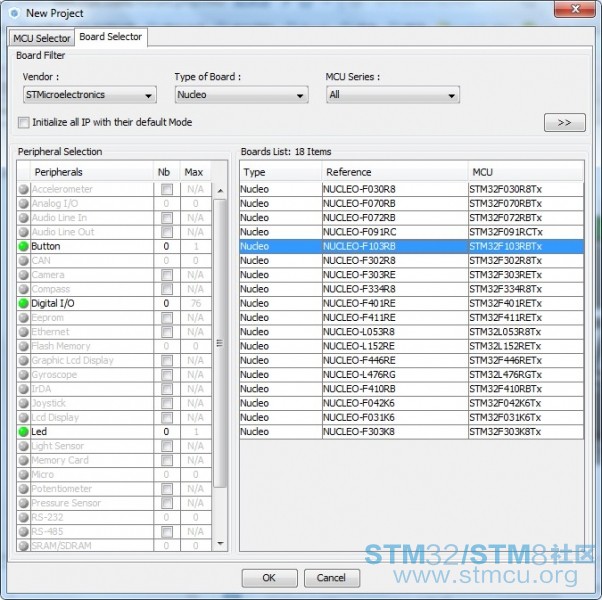Click the grey status dot for RS-232
Image resolution: width=602 pixels, height=600 pixels.
pos(23,517)
